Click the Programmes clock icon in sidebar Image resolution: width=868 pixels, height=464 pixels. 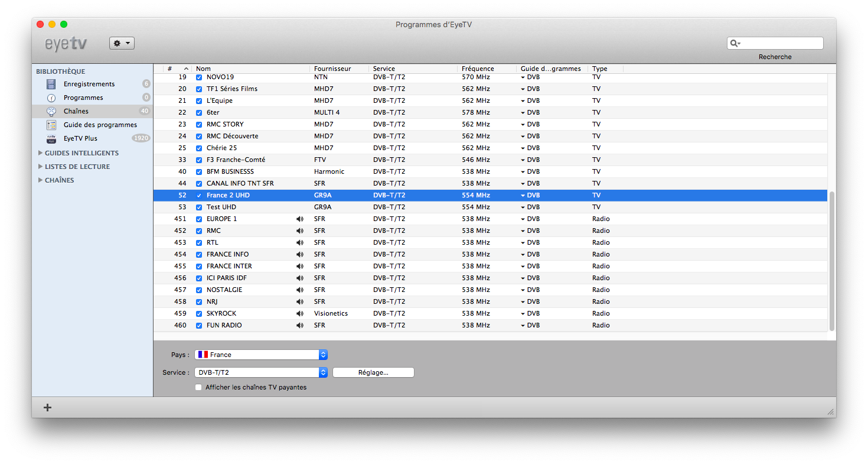tap(51, 98)
